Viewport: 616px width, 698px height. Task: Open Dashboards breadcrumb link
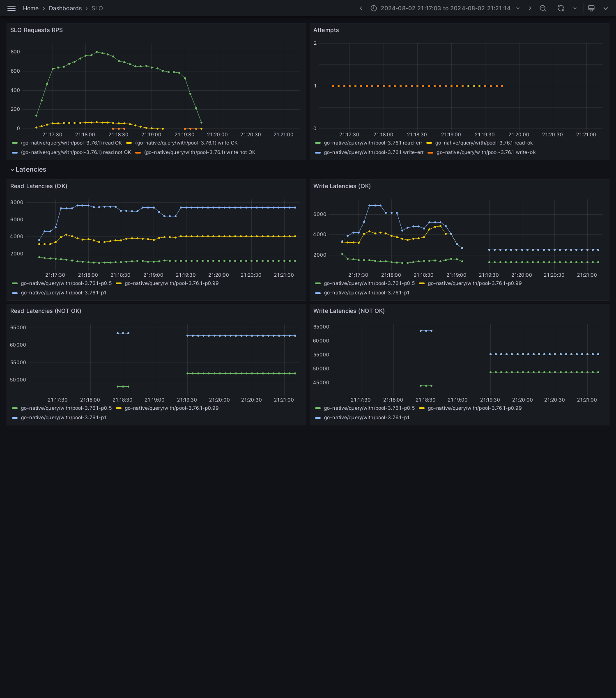(65, 8)
